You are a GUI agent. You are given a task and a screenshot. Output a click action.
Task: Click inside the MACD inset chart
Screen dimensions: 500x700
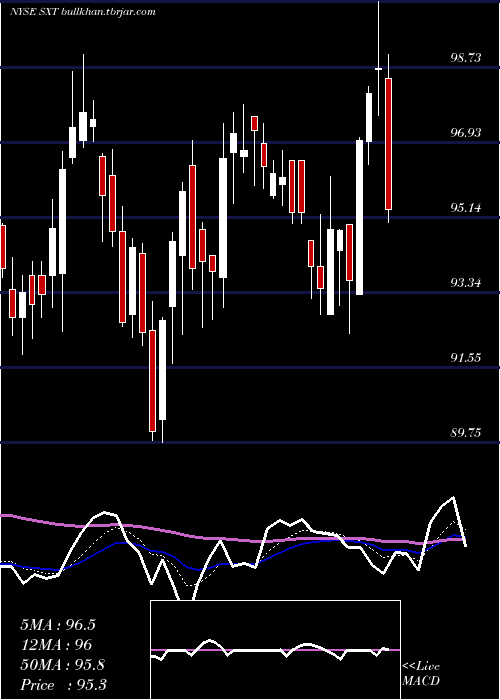click(x=275, y=650)
